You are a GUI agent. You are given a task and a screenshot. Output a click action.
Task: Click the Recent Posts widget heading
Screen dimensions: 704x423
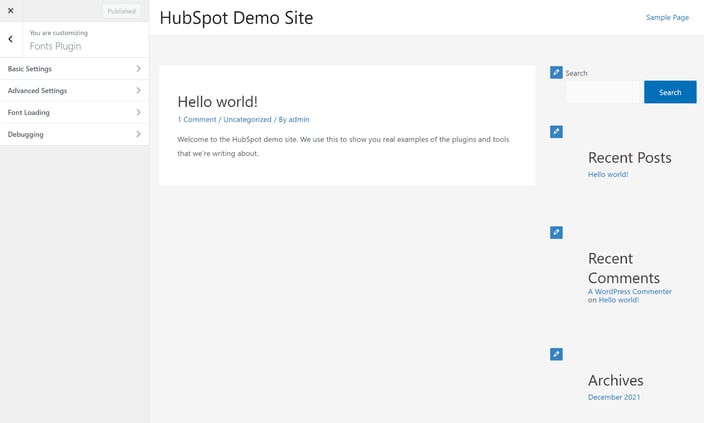(x=629, y=158)
